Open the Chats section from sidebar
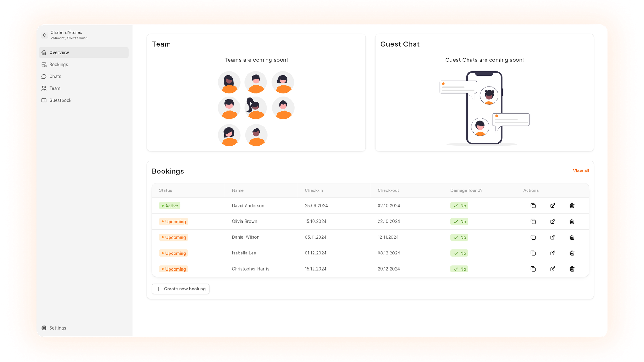 pos(55,76)
